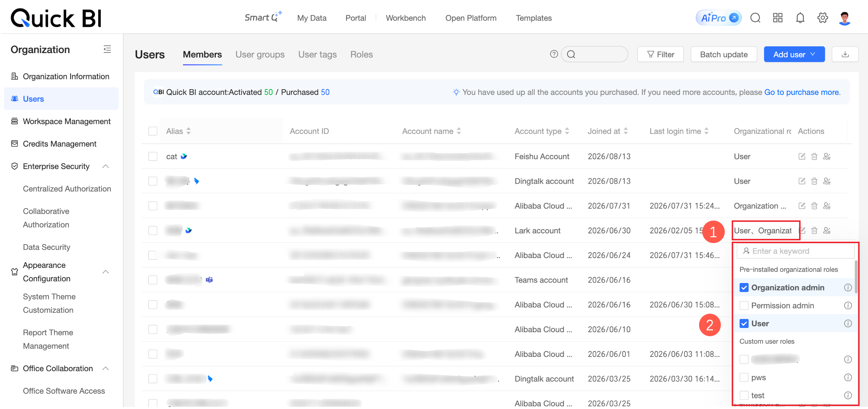The height and width of the screenshot is (409, 868).
Task: Click the users search field
Action: (x=595, y=54)
